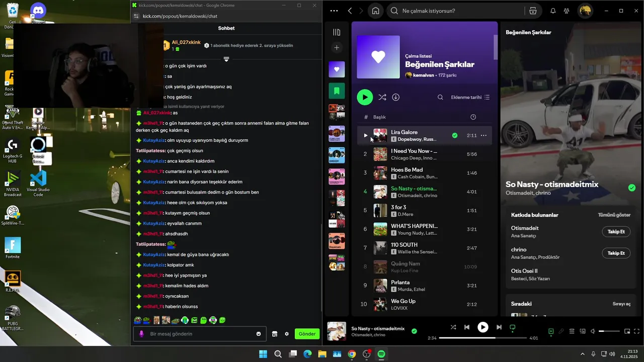Open Spotify from the Windows taskbar
This screenshot has height=362, width=644.
381,354
